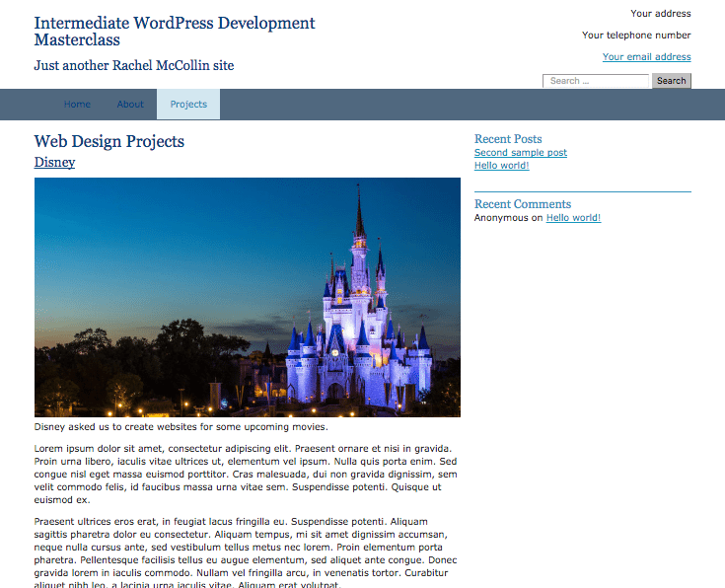
Task: Click the 'Recent Comments' widget heading
Action: pos(522,204)
